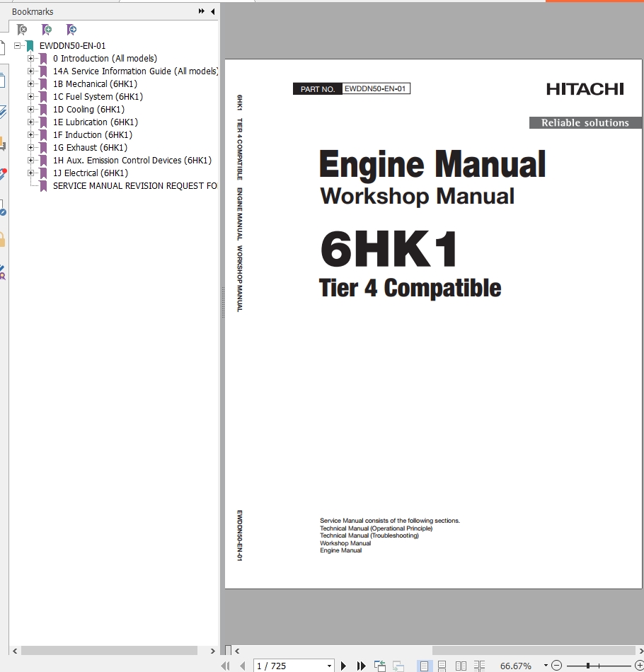Jump to the last page

click(362, 666)
